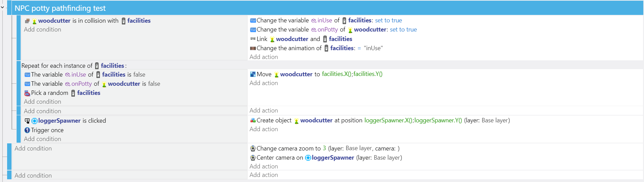Screen dimensions: 644x182
Task: Click the Create object woodcutter action icon
Action: click(253, 120)
